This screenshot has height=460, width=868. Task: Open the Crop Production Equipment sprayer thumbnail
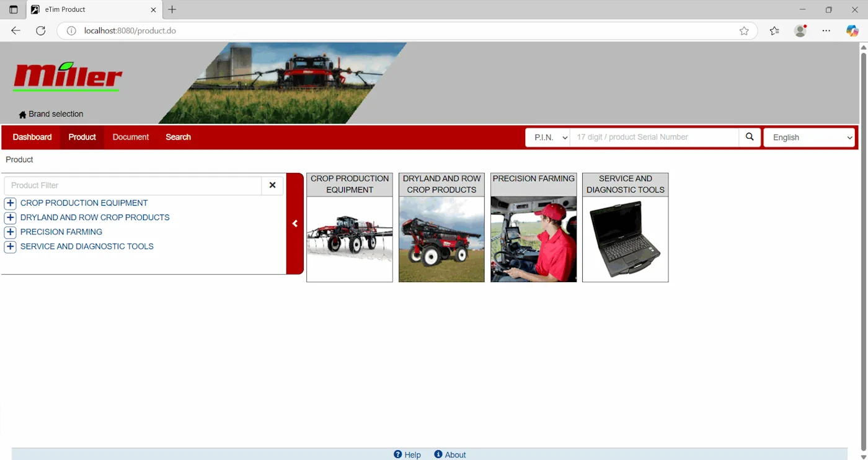[350, 239]
